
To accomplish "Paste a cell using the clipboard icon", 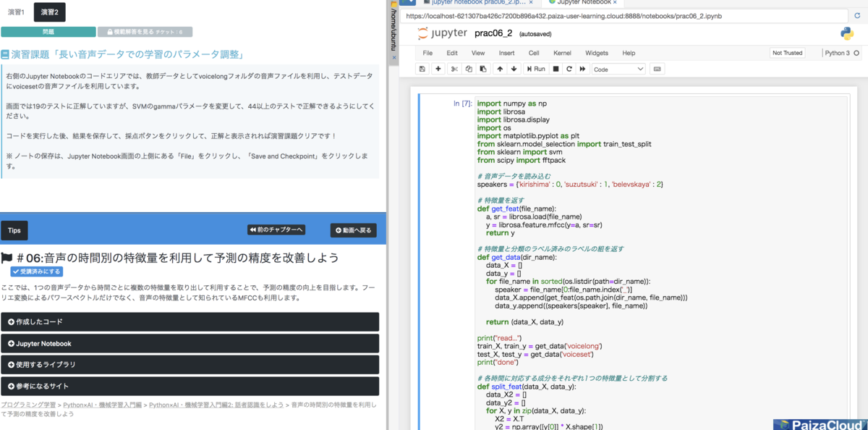I will [483, 69].
